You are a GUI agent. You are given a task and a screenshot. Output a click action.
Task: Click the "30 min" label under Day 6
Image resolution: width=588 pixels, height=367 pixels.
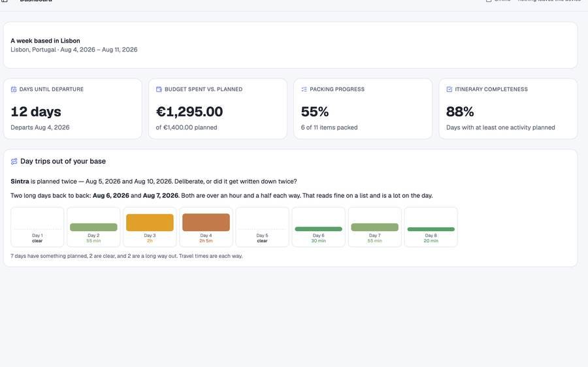pos(318,241)
